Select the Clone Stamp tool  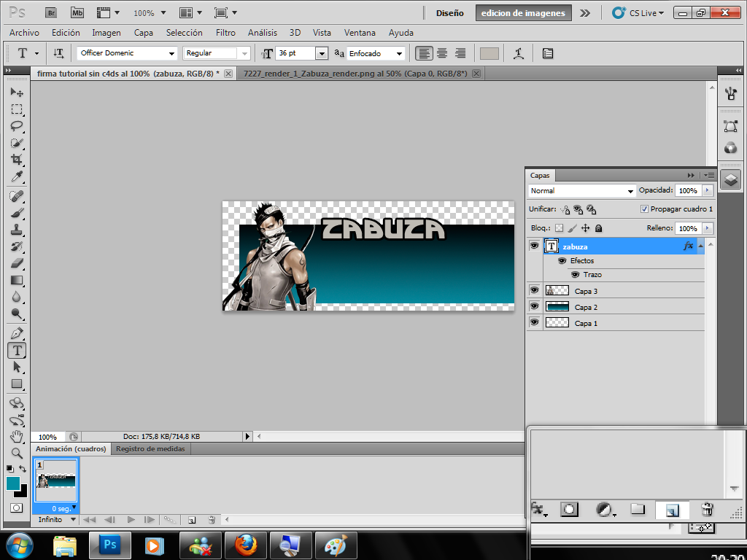[17, 230]
